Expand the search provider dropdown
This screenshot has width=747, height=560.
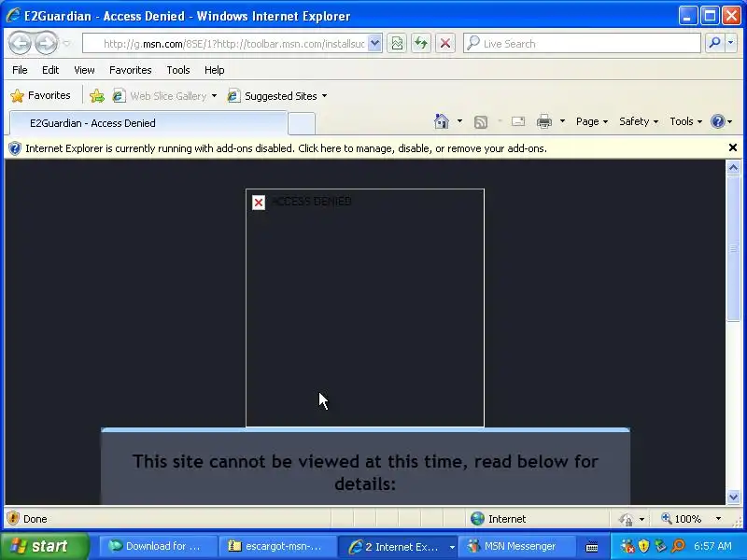click(731, 43)
